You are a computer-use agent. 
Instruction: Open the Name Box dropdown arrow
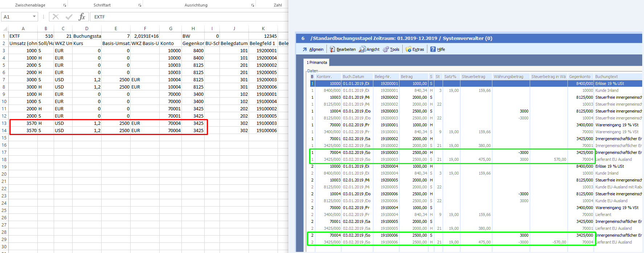34,17
